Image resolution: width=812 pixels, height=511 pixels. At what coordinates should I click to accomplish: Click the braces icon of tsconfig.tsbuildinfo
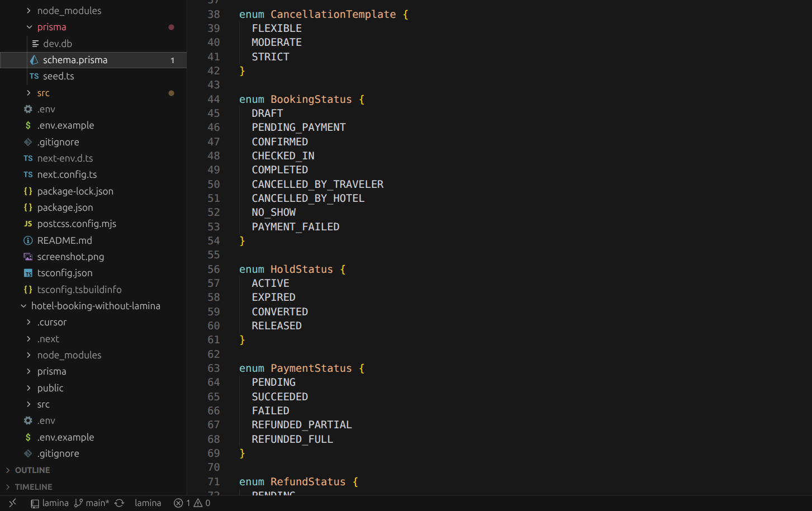point(28,290)
